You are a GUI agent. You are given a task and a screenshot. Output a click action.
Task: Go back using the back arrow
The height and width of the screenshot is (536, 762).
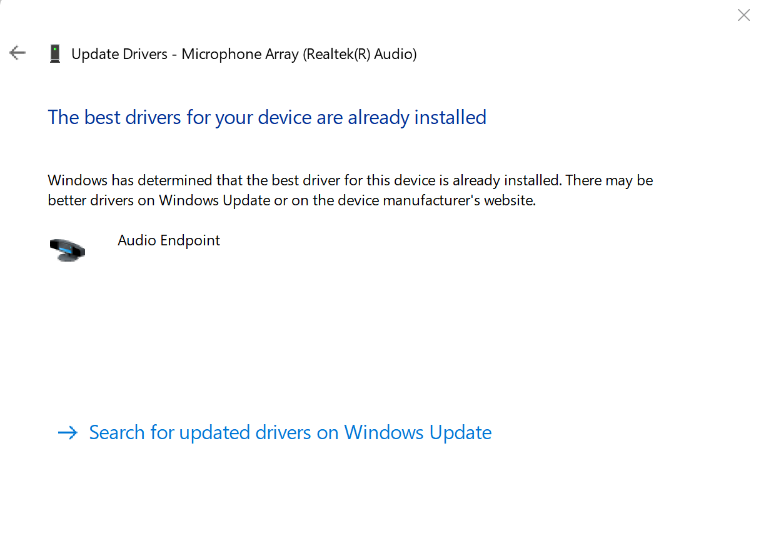[x=17, y=53]
